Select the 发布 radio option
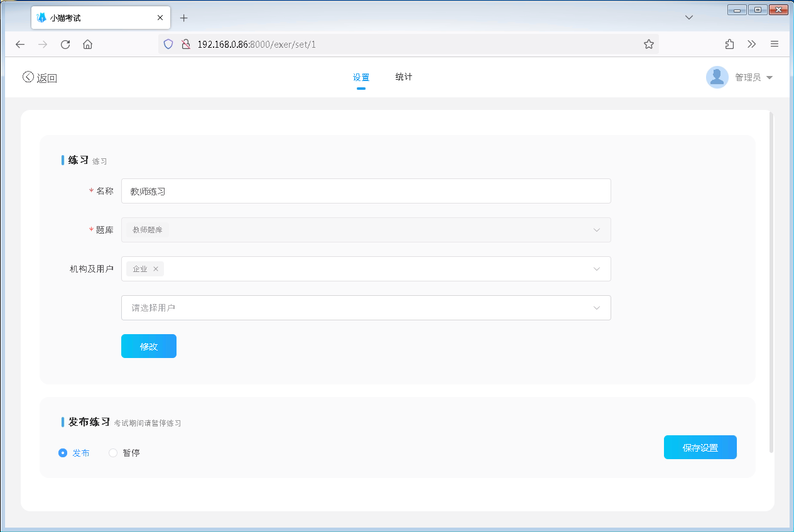 pos(63,453)
